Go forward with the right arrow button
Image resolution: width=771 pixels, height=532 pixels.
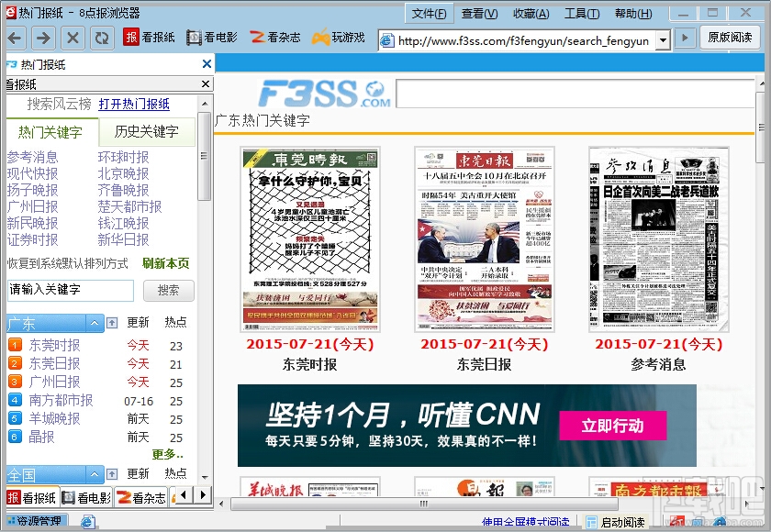pos(44,38)
